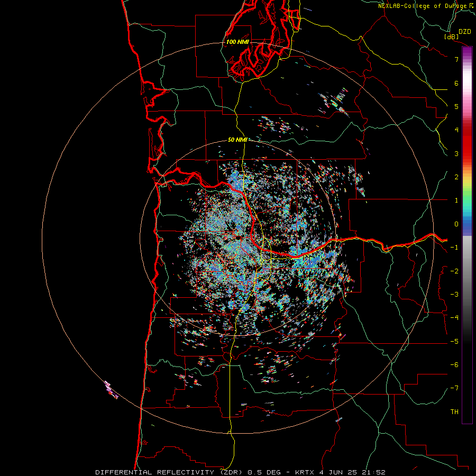Click the -1 value on color scale
476x476 pixels.
pos(454,248)
